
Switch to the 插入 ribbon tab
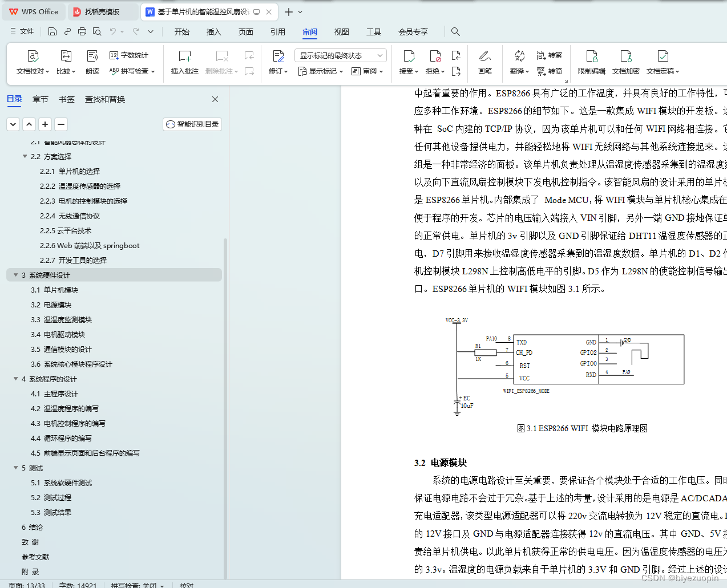coord(214,32)
